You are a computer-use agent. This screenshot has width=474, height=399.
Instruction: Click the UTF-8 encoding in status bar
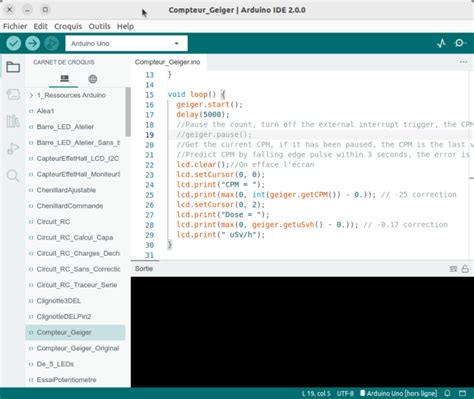(345, 394)
